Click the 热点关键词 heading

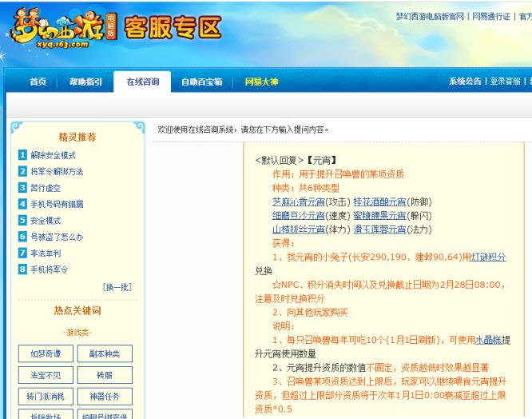click(77, 310)
